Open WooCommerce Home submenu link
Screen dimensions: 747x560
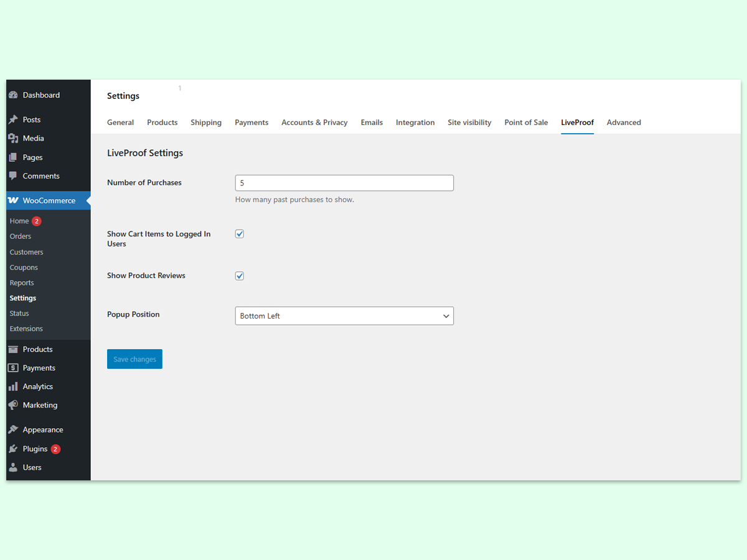19,221
